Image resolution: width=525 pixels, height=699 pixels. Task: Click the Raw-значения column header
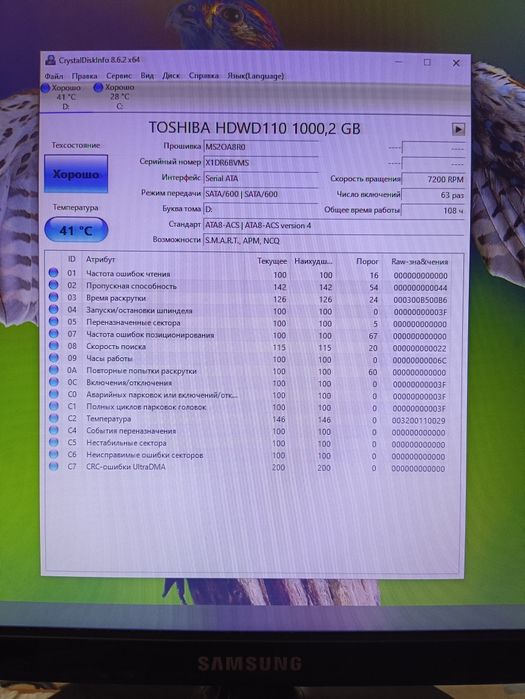(x=419, y=262)
